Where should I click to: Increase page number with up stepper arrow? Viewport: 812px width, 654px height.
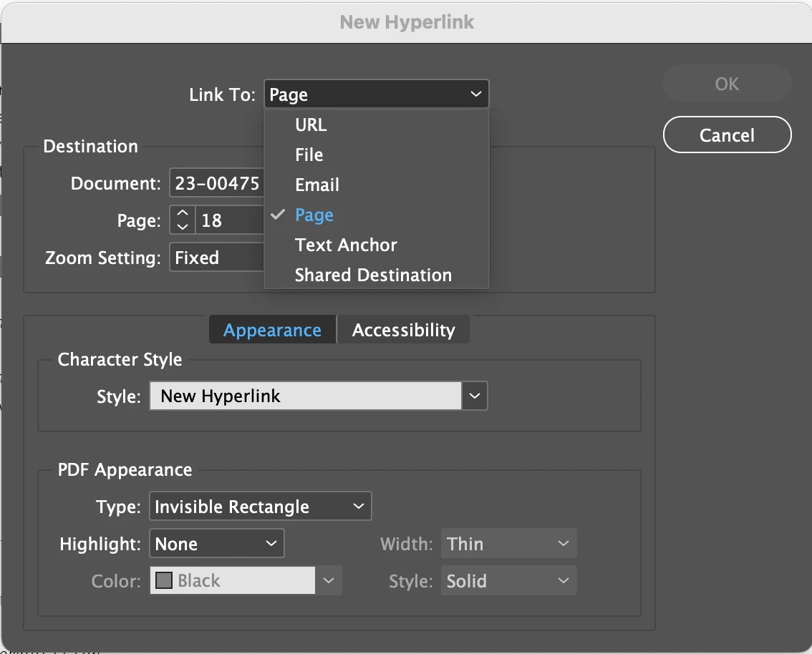tap(183, 213)
